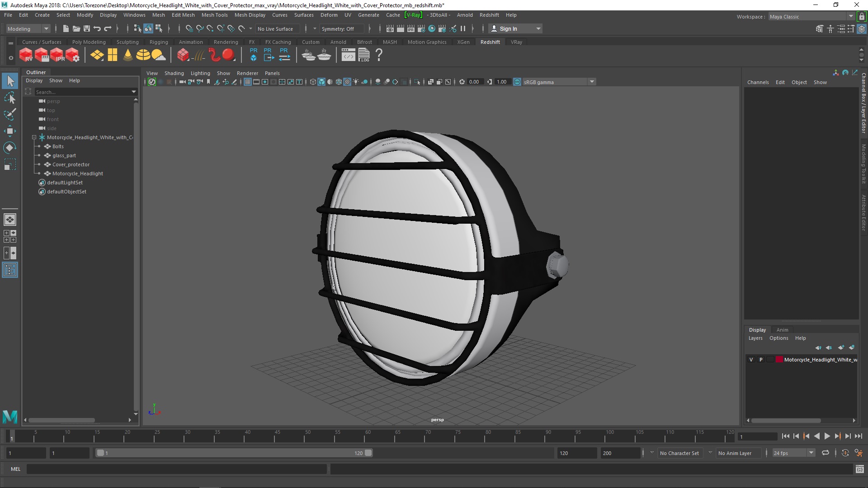The image size is (868, 488).
Task: Open the Mesh Tools menu
Action: (x=214, y=15)
